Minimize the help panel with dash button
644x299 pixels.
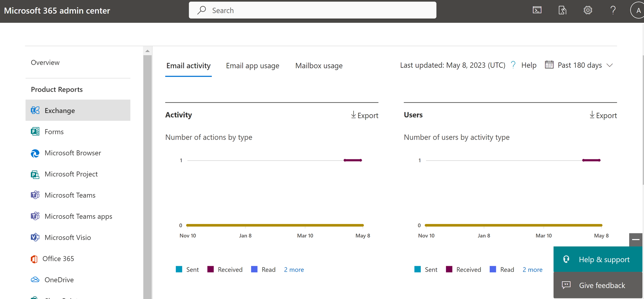(x=636, y=239)
